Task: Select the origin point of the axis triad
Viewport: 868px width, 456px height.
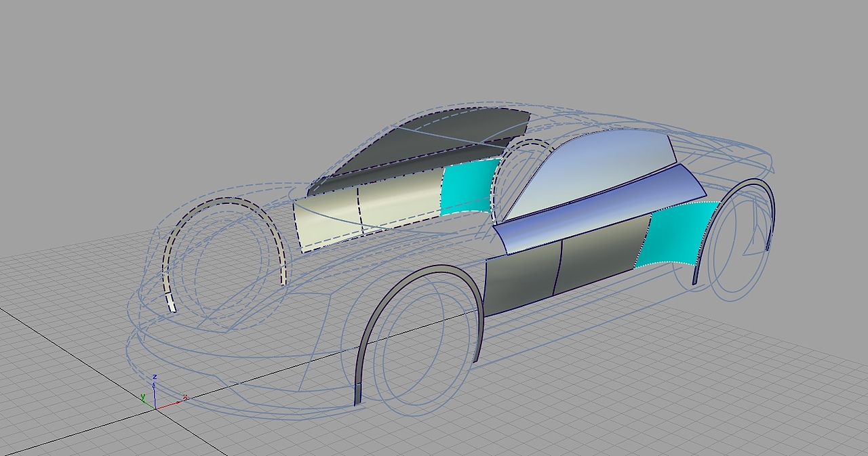Action: coord(156,409)
